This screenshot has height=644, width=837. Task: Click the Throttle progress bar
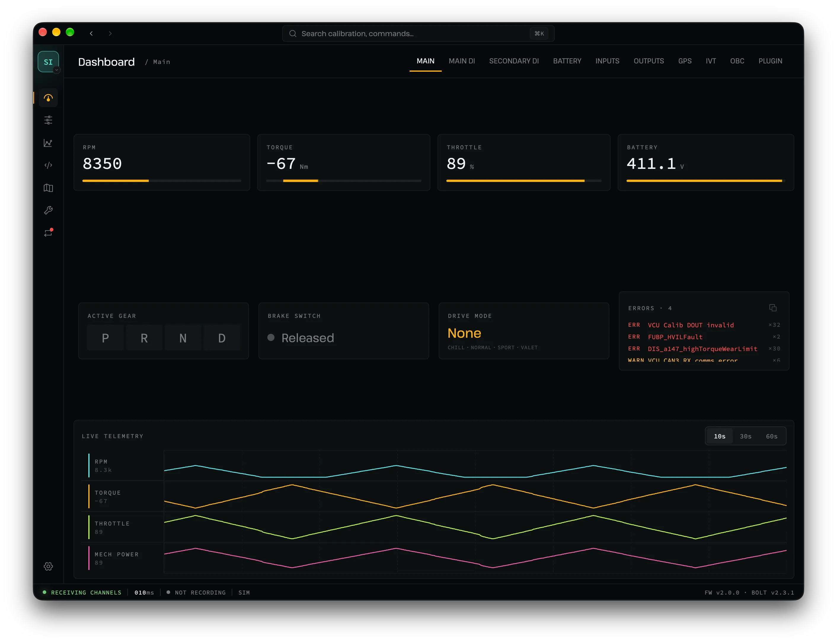524,180
